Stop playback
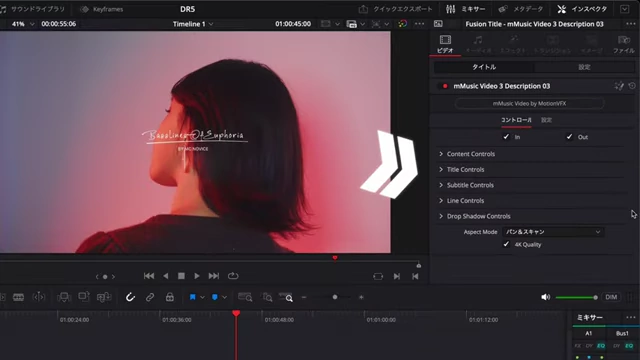Viewport: 640px width, 360px height. pos(181,276)
